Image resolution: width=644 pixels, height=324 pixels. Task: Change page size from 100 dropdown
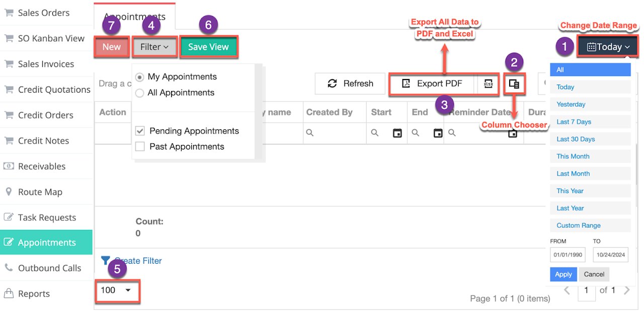coord(117,290)
